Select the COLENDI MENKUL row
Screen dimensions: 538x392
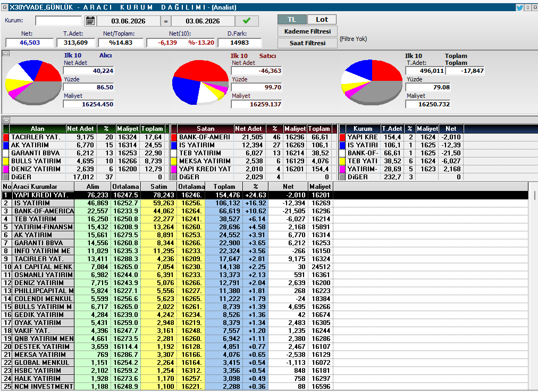(265, 298)
